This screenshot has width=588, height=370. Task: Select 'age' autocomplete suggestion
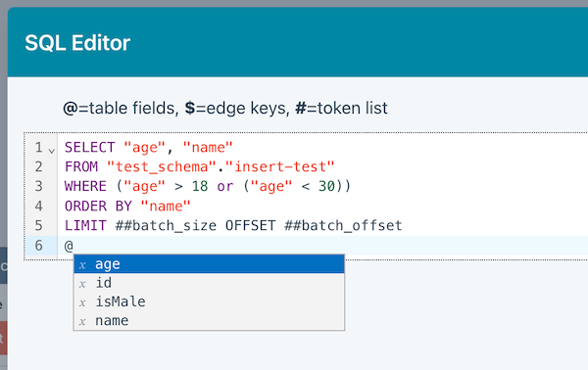[x=209, y=264]
